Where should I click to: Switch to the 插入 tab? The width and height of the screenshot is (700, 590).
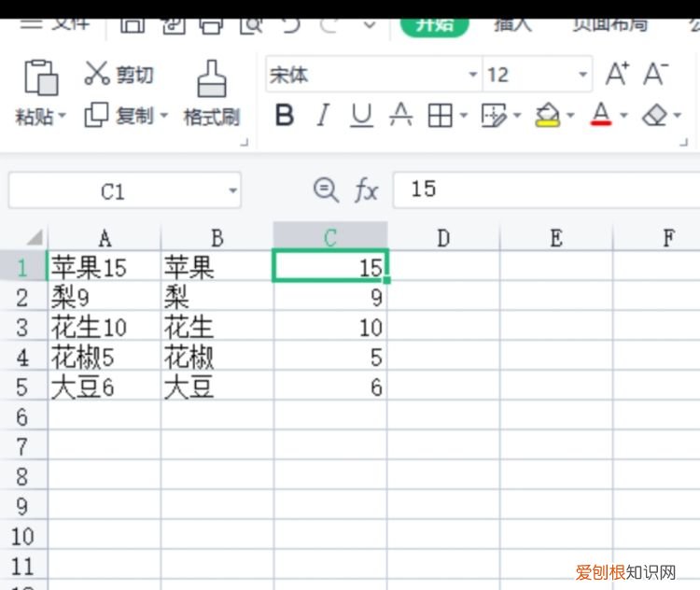[x=513, y=24]
